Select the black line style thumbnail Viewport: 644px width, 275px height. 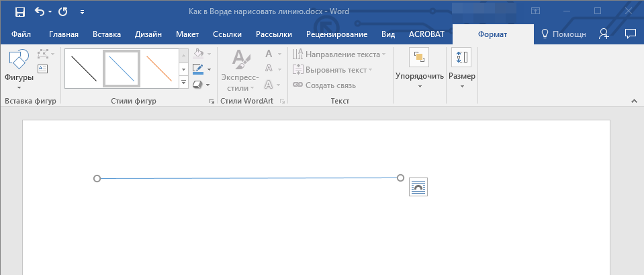84,69
